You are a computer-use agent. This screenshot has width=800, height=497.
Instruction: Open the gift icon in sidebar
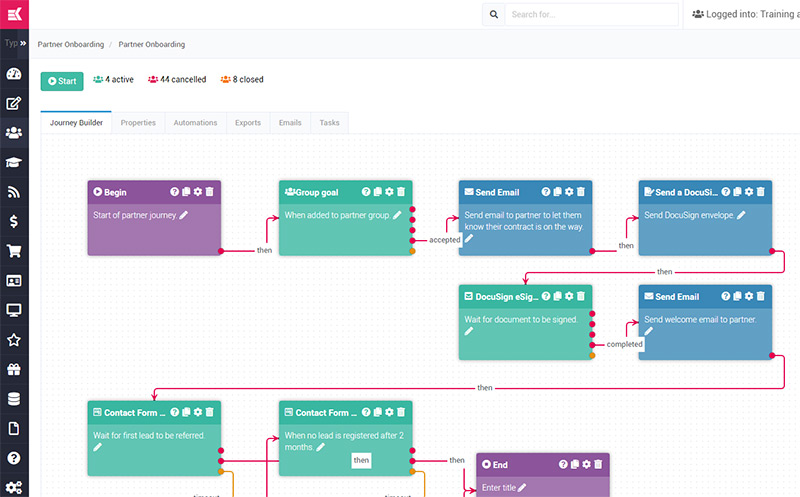pos(14,369)
